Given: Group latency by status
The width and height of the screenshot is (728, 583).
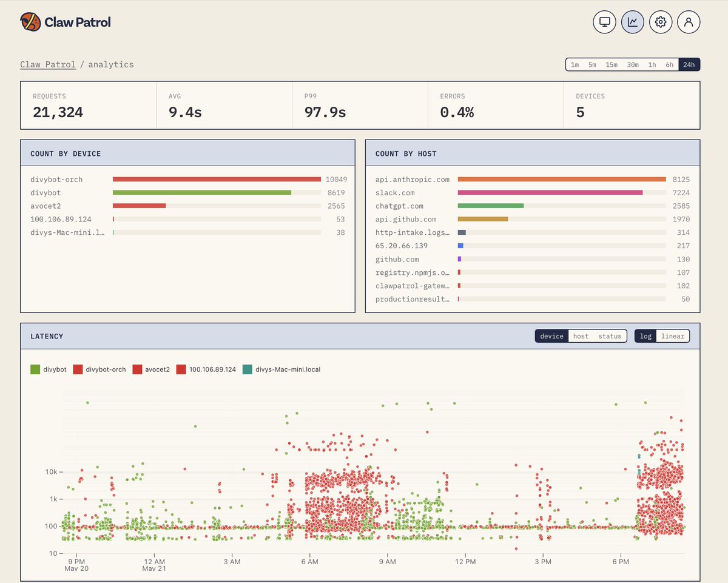Looking at the screenshot, I should (x=610, y=336).
